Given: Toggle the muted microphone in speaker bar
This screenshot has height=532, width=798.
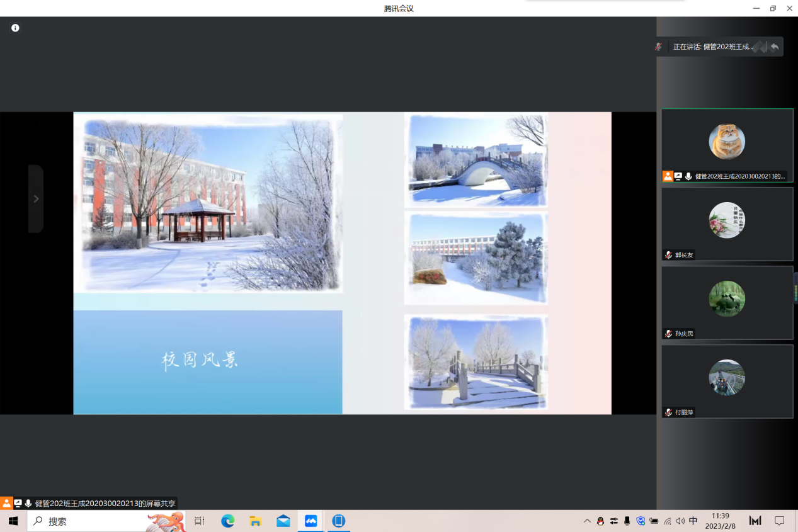Looking at the screenshot, I should [659, 47].
